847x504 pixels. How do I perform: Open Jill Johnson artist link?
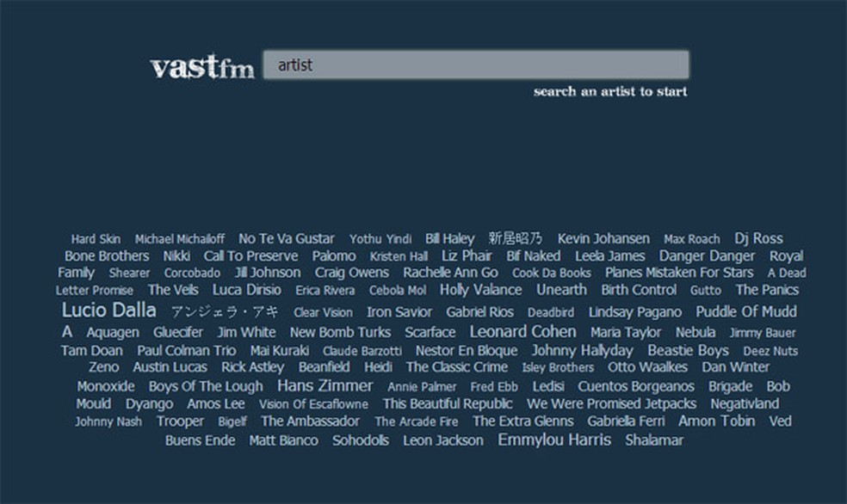click(x=268, y=273)
